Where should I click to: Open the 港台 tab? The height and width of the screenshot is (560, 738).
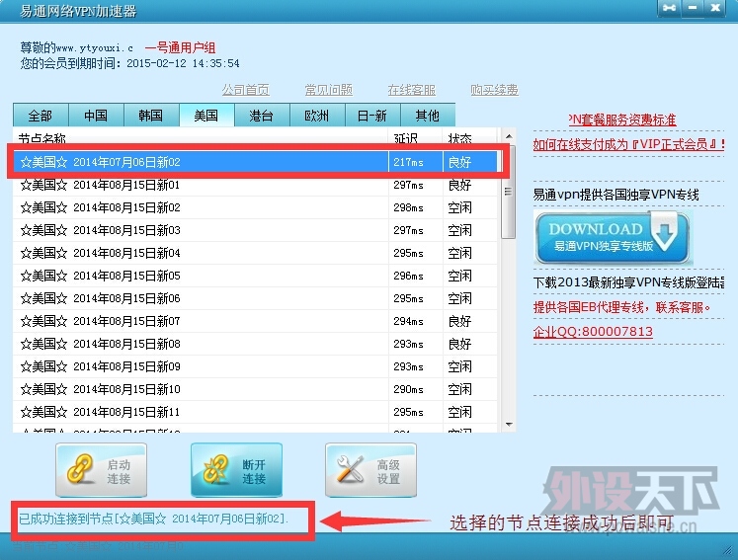[x=262, y=116]
